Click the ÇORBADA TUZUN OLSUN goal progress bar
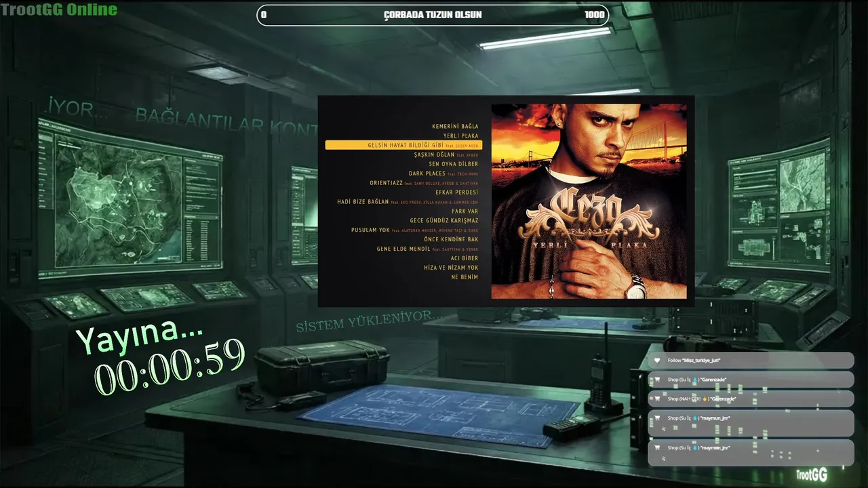The image size is (868, 488). point(433,15)
